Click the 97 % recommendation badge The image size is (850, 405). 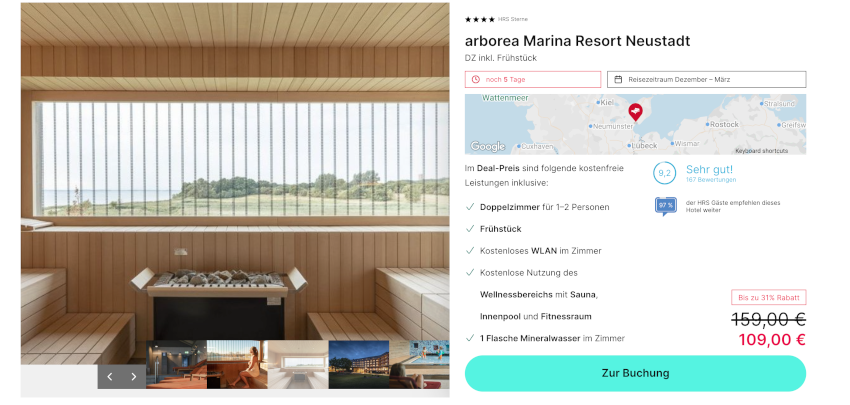666,206
